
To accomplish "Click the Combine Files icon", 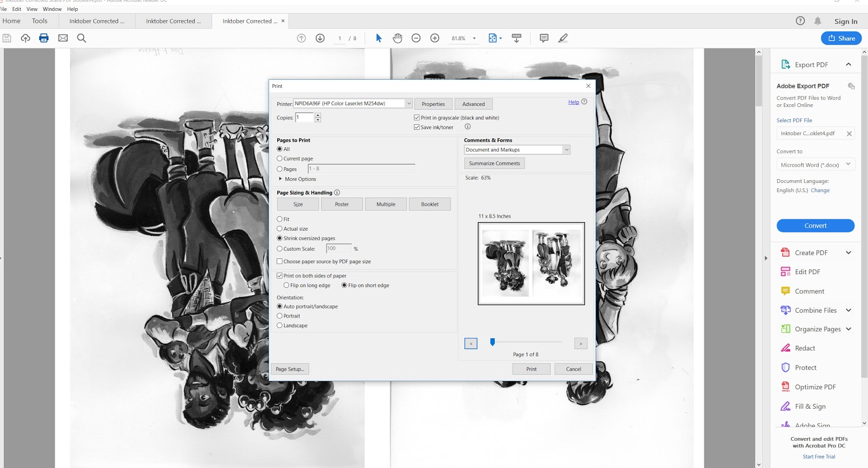I will (x=786, y=310).
